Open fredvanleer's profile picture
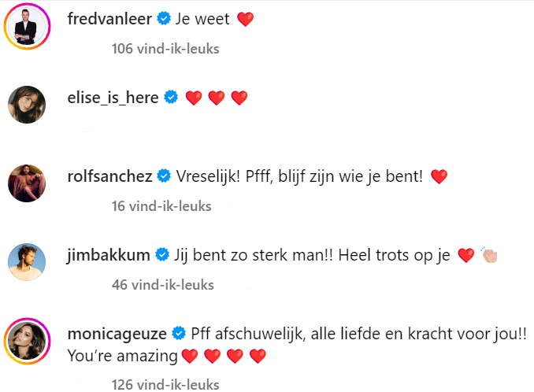 click(28, 29)
